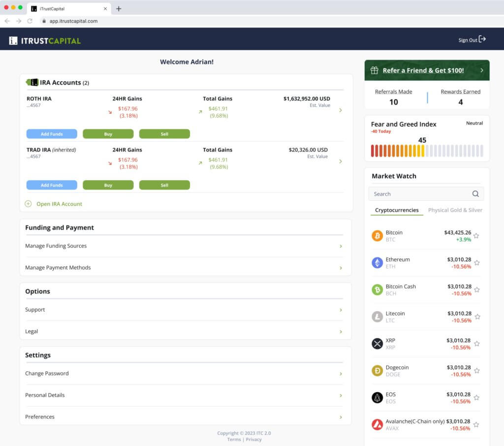Image resolution: width=504 pixels, height=446 pixels.
Task: Expand Manage Funding Sources
Action: (341, 246)
